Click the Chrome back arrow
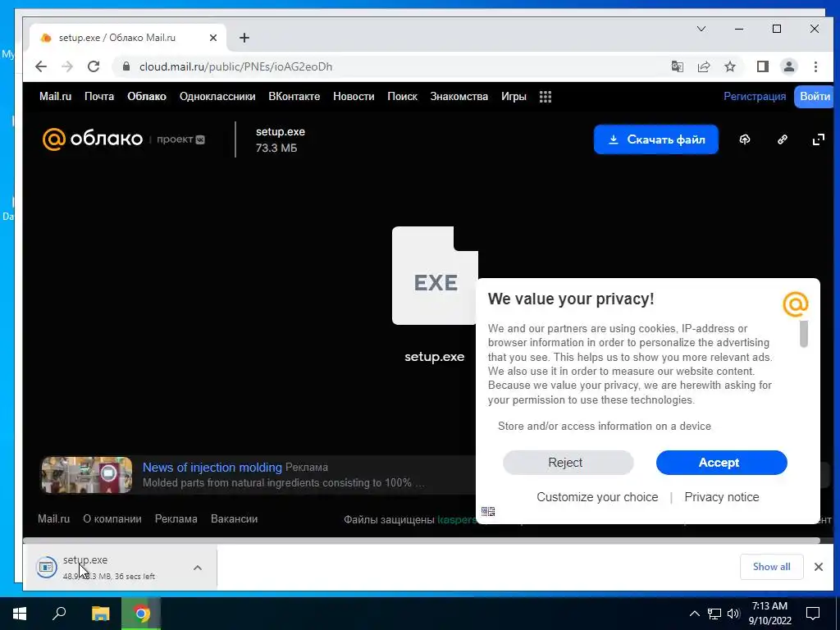The image size is (840, 630). pyautogui.click(x=41, y=66)
